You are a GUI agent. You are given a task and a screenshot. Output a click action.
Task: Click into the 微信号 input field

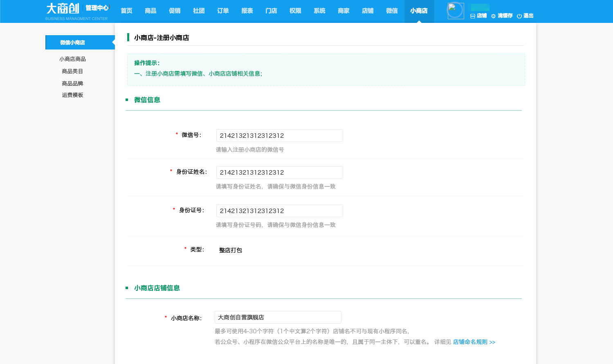point(279,135)
